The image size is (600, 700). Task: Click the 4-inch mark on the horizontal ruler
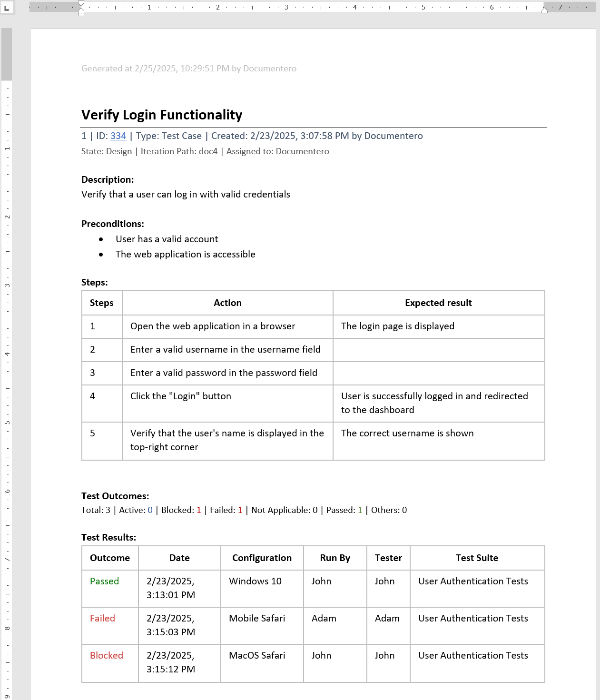click(355, 7)
